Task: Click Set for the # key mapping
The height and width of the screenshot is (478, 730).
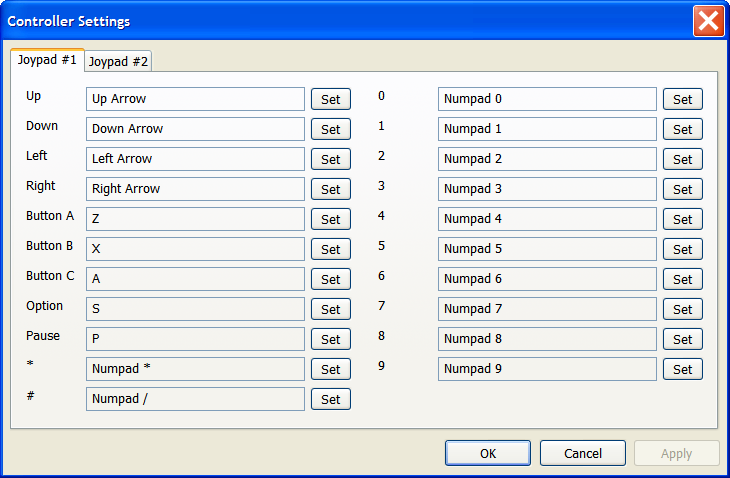Action: 330,399
